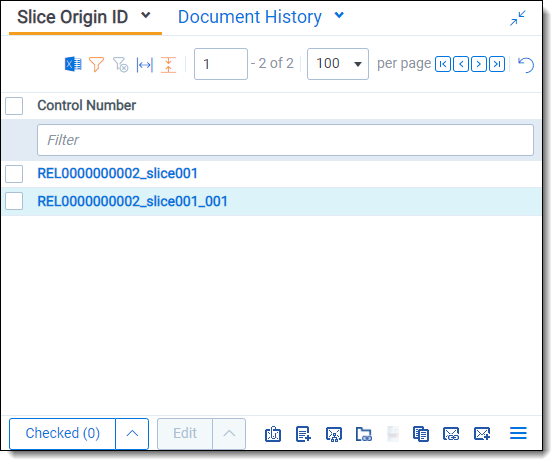Switch to the Document History tab

tap(250, 17)
